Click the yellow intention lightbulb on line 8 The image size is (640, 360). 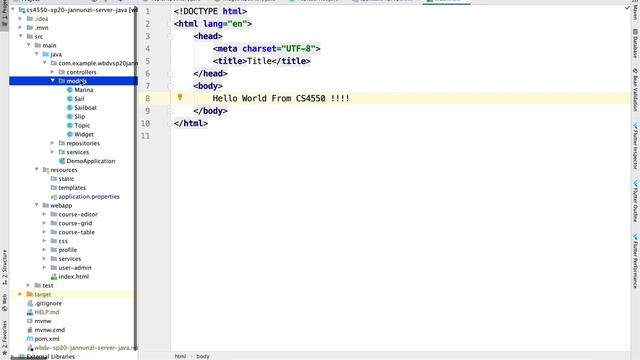[x=180, y=97]
